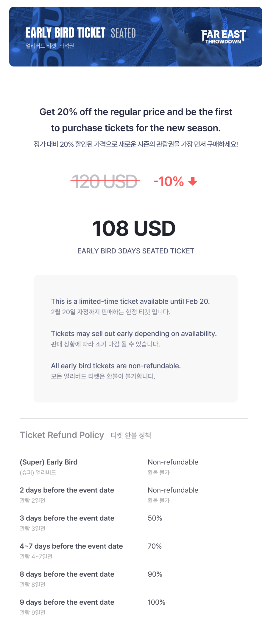Viewport: 268px width, 644px height.
Task: Click the 50% refund value
Action: click(x=155, y=518)
